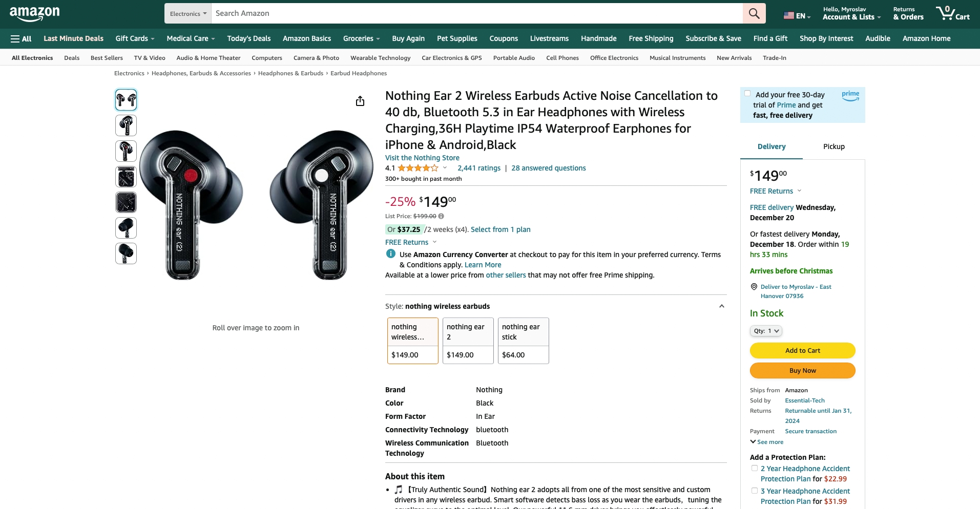Check the free 30-day Prime trial checkbox
Image resolution: width=980 pixels, height=509 pixels.
point(747,93)
